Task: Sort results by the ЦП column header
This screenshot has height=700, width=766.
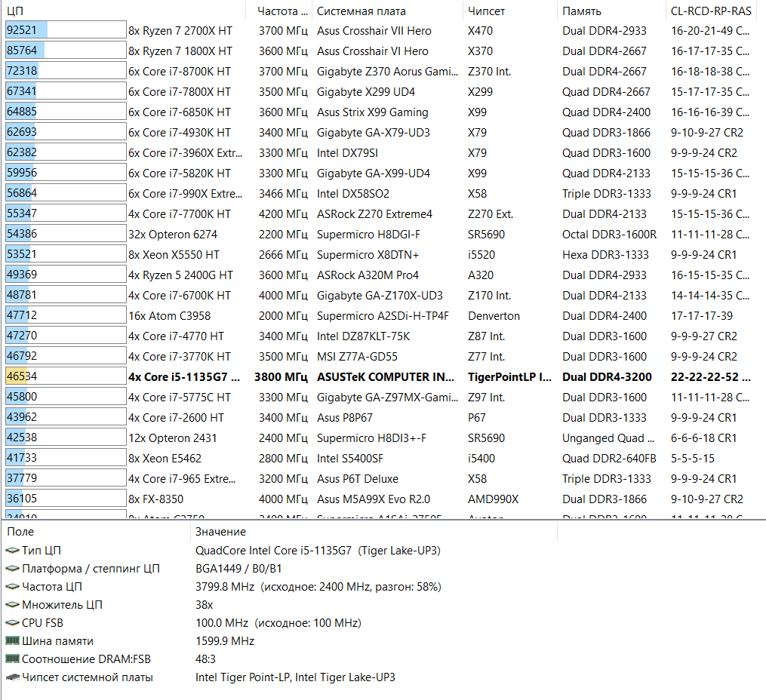Action: tap(122, 11)
